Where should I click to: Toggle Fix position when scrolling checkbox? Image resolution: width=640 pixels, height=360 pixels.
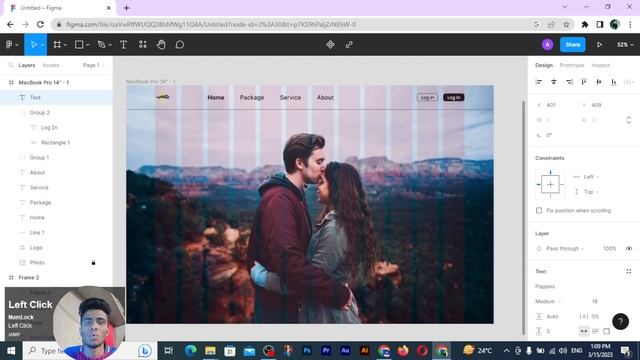click(x=539, y=211)
